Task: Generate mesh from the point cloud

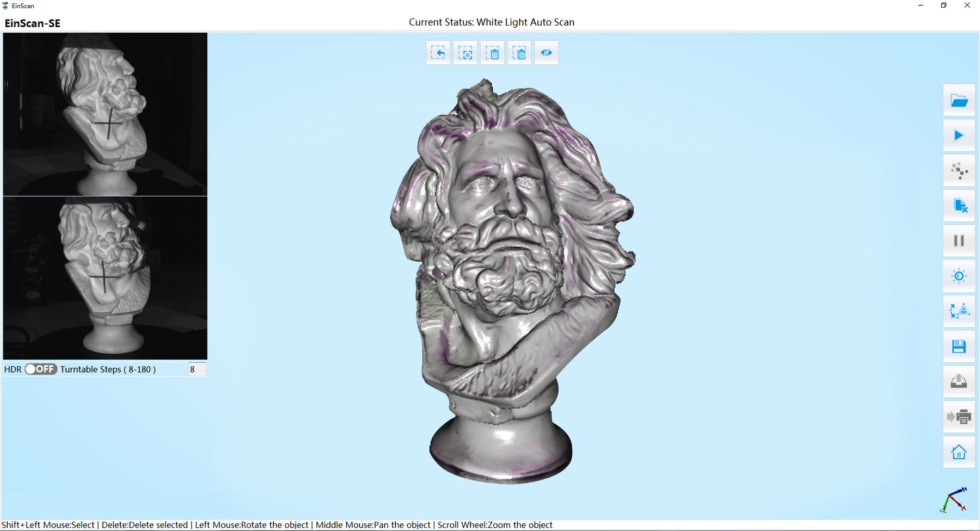Action: coord(959,311)
